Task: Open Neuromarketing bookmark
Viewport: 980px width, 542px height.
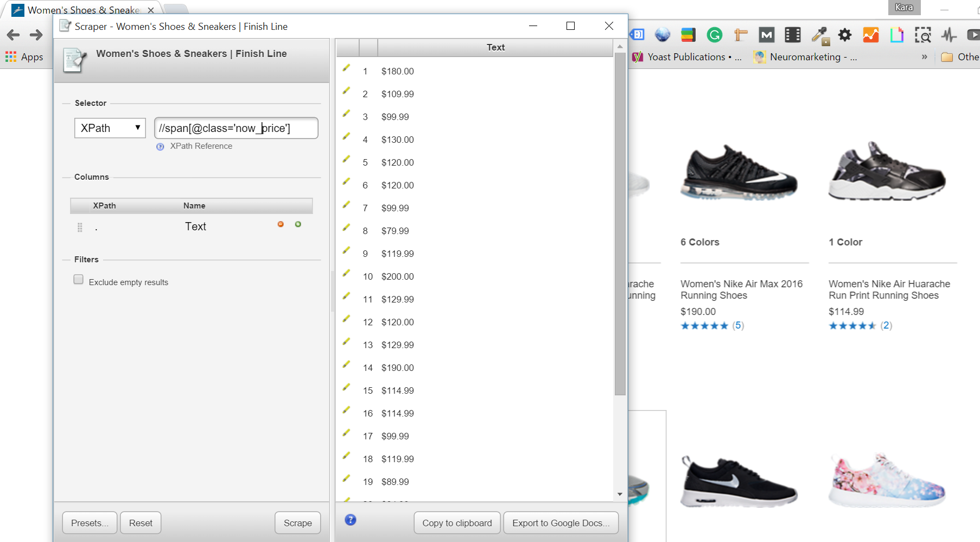Action: point(805,57)
